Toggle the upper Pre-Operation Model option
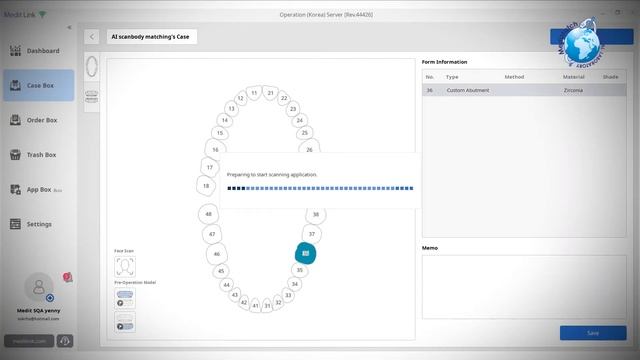640x360 pixels. [125, 298]
